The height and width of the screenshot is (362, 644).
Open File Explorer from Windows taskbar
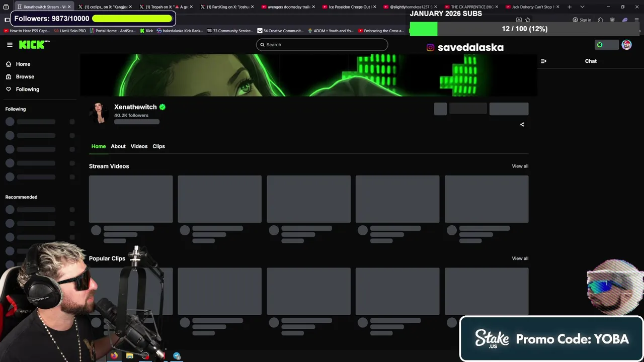coord(130,356)
